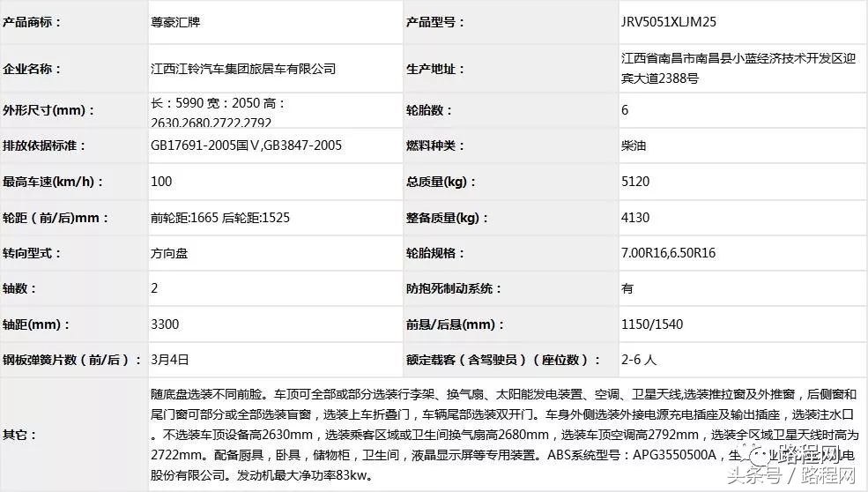The width and height of the screenshot is (868, 492).
Task: Click the 整备质量(kg) label
Action: [448, 218]
